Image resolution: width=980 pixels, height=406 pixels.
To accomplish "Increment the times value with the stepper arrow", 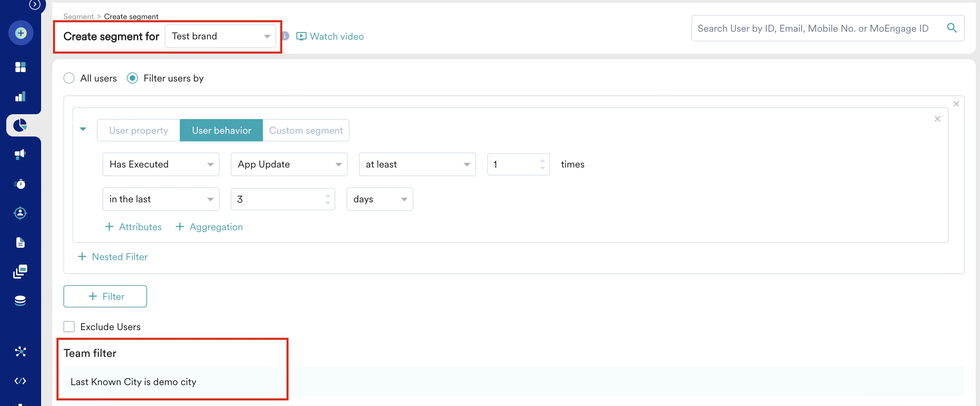I will 543,161.
